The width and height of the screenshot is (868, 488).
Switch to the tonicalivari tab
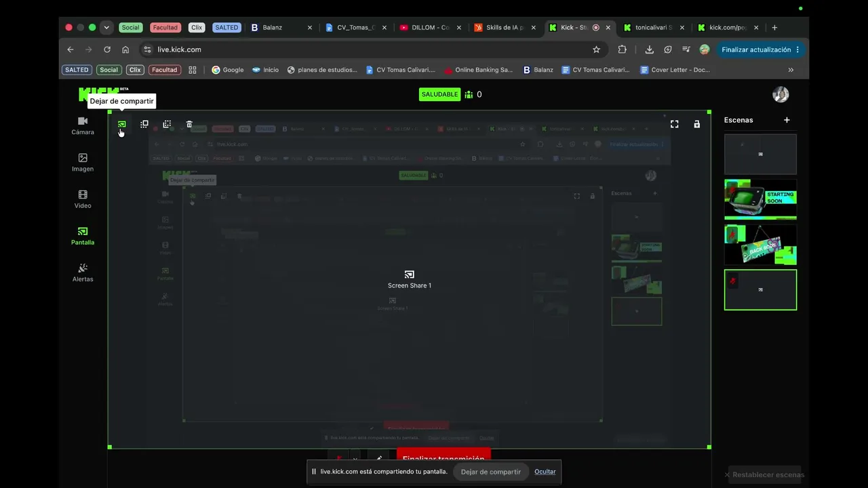coord(654,28)
